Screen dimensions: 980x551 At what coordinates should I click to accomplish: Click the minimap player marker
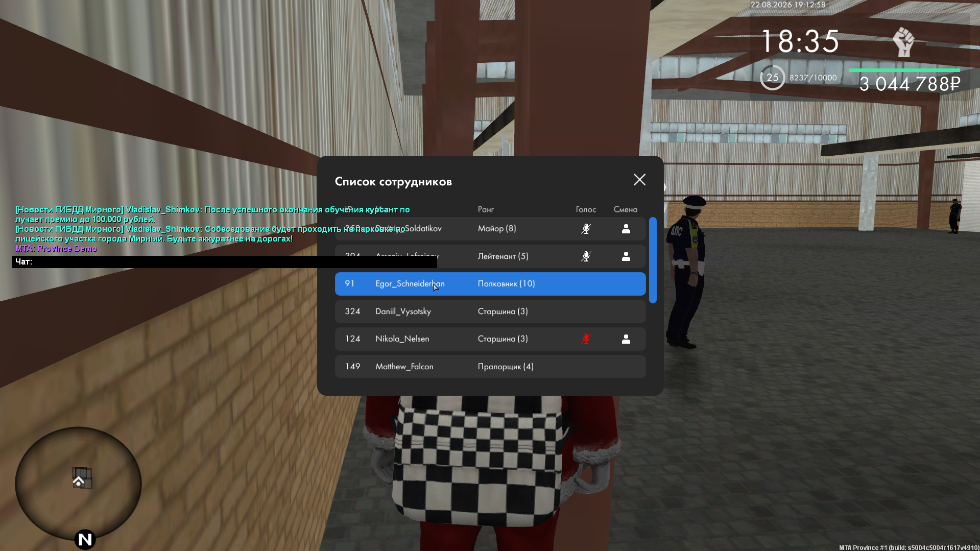79,481
